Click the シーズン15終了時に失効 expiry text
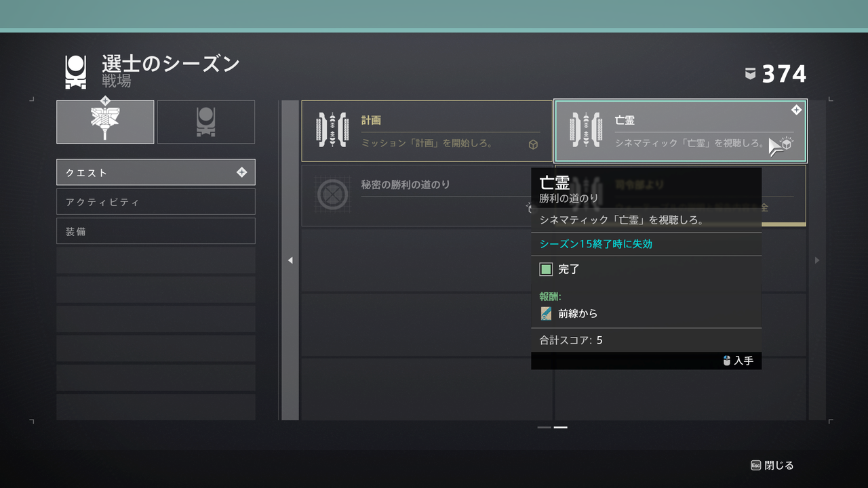Image resolution: width=868 pixels, height=488 pixels. coord(596,244)
